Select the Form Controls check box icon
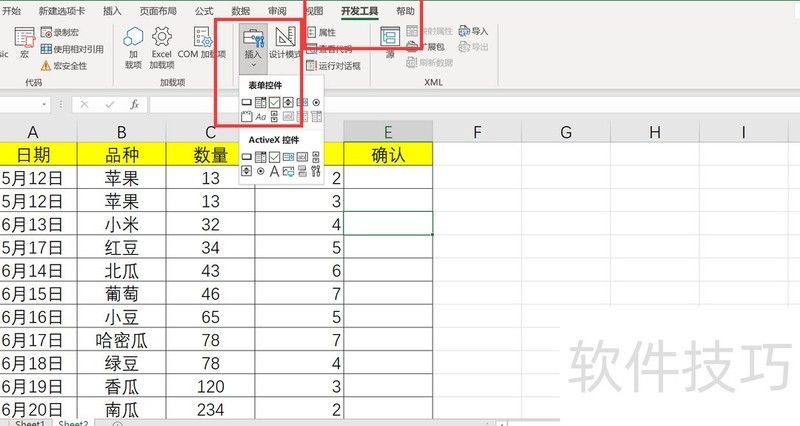Image resolution: width=800 pixels, height=426 pixels. (274, 102)
